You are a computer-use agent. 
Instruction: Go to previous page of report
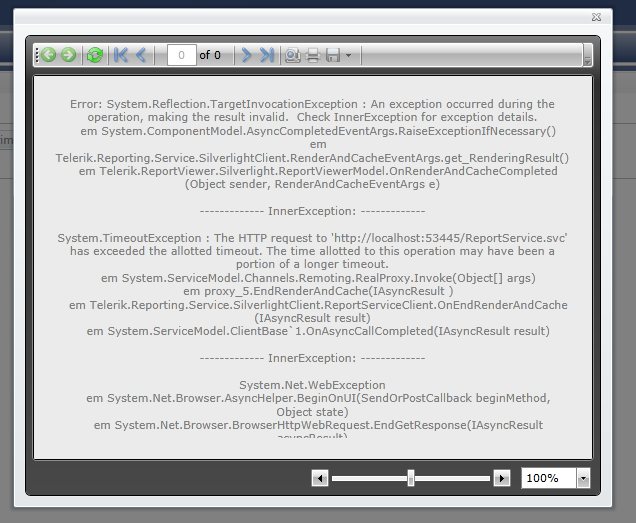point(141,55)
